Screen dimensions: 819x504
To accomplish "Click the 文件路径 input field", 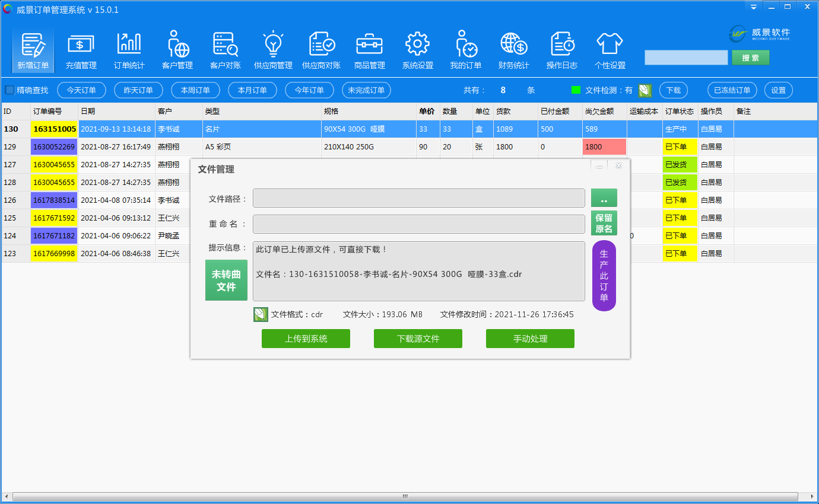I will 418,198.
